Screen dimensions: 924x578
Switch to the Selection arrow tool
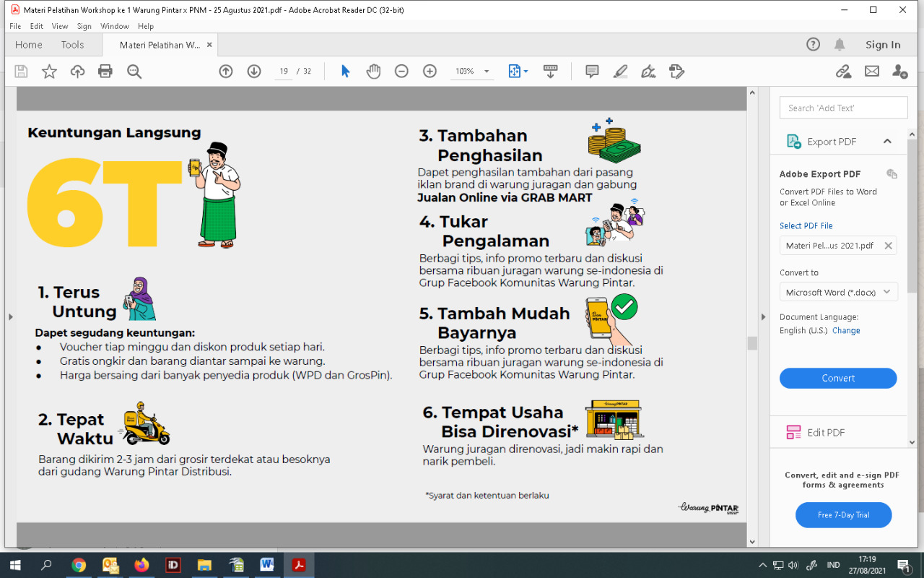click(x=345, y=71)
